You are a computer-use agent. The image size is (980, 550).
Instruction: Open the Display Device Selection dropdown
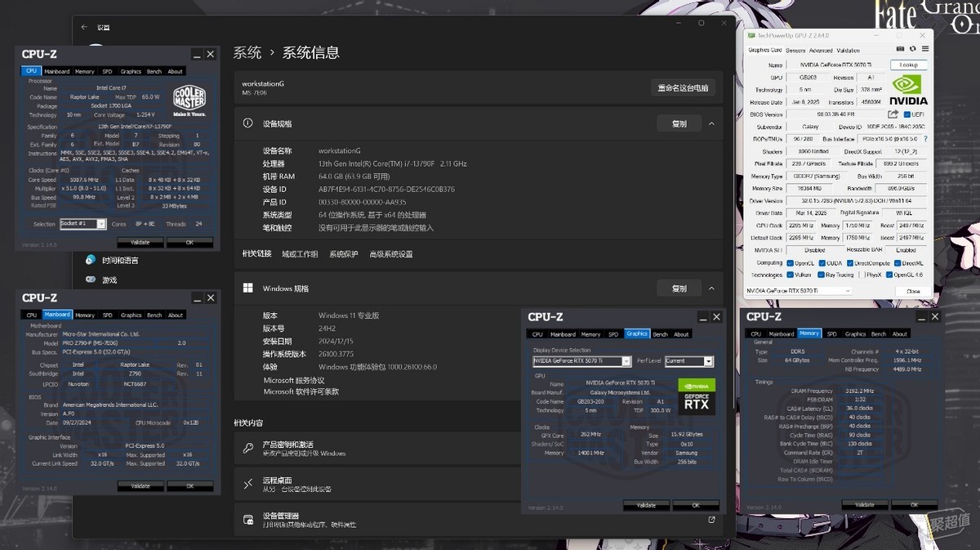pos(581,361)
